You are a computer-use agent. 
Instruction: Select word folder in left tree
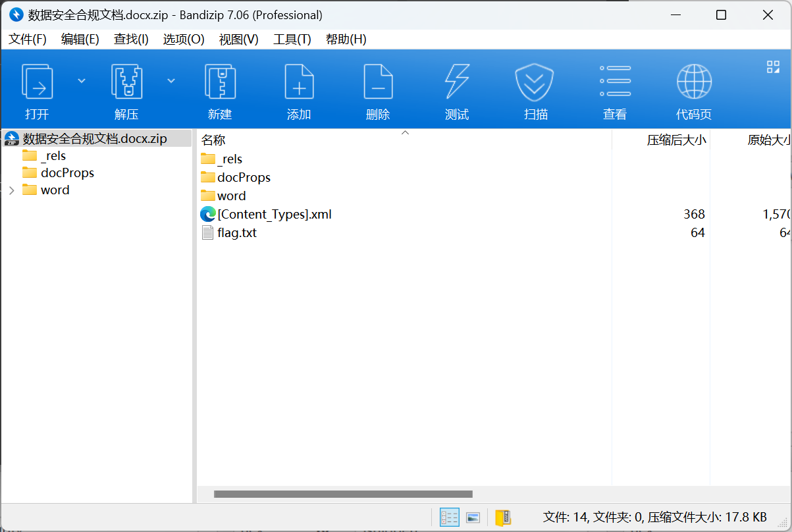point(55,190)
